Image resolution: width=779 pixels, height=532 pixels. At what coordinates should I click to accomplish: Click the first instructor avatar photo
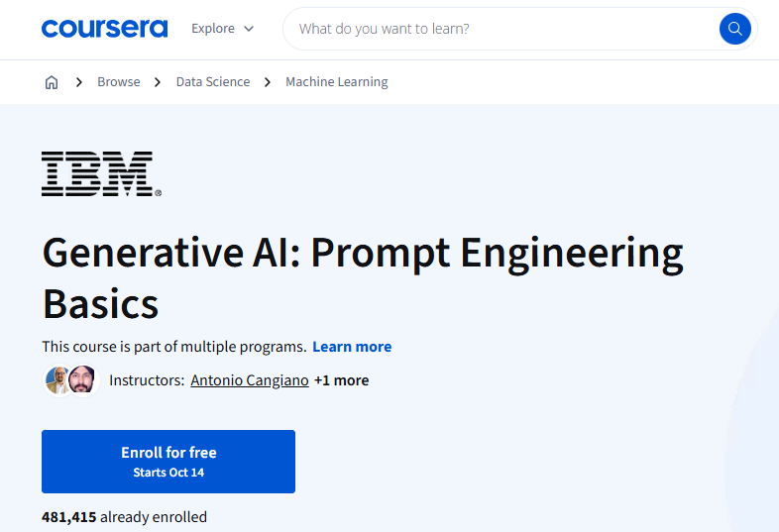pyautogui.click(x=58, y=380)
